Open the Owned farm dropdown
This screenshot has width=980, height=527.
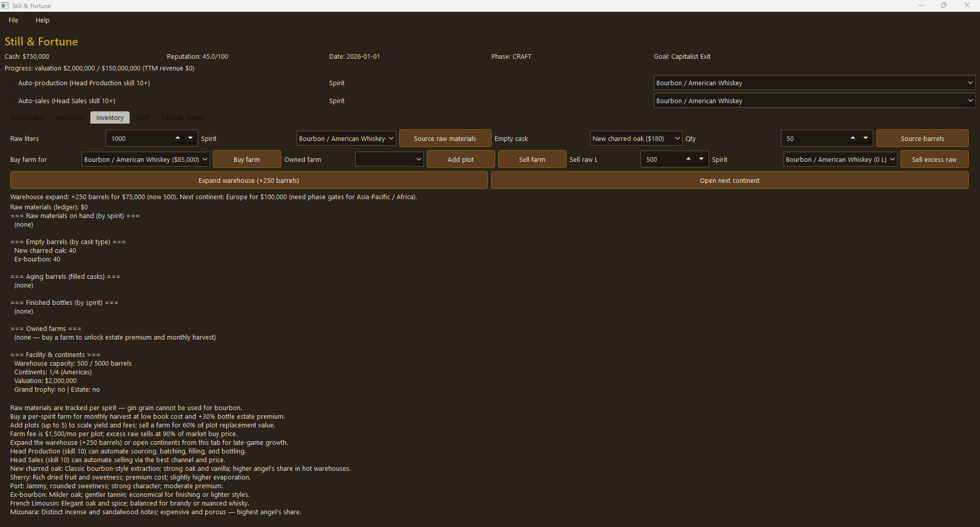(389, 159)
